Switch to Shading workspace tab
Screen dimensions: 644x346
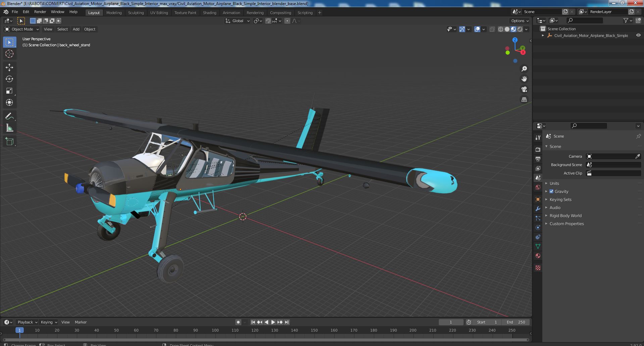[209, 13]
